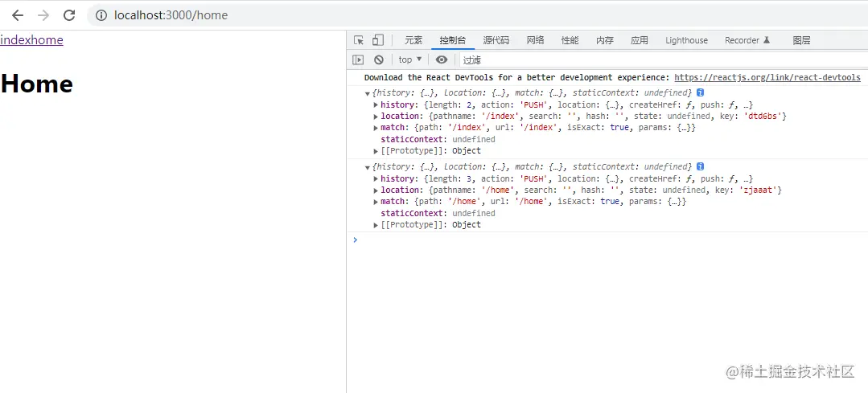
Task: Activate the inspect element picker icon
Action: [x=359, y=40]
